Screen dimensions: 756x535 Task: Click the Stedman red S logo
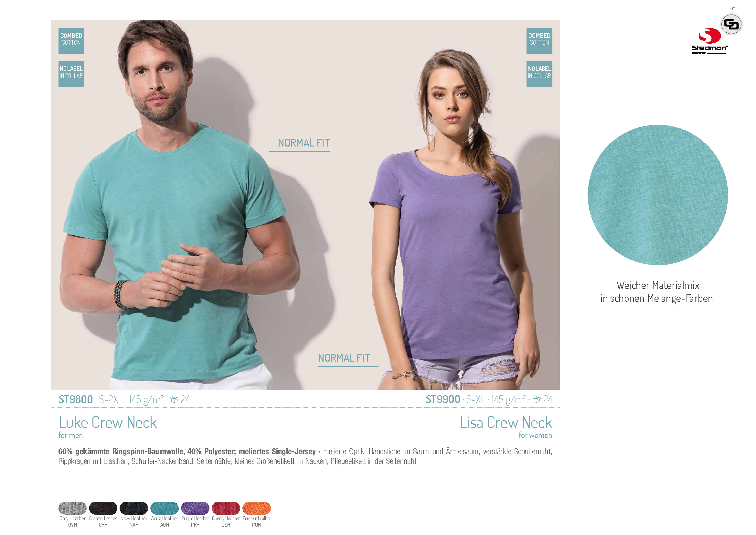(709, 36)
